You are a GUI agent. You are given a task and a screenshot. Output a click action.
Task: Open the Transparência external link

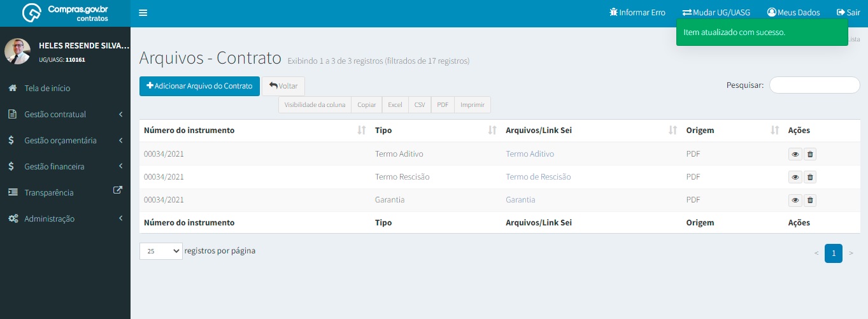(x=65, y=192)
